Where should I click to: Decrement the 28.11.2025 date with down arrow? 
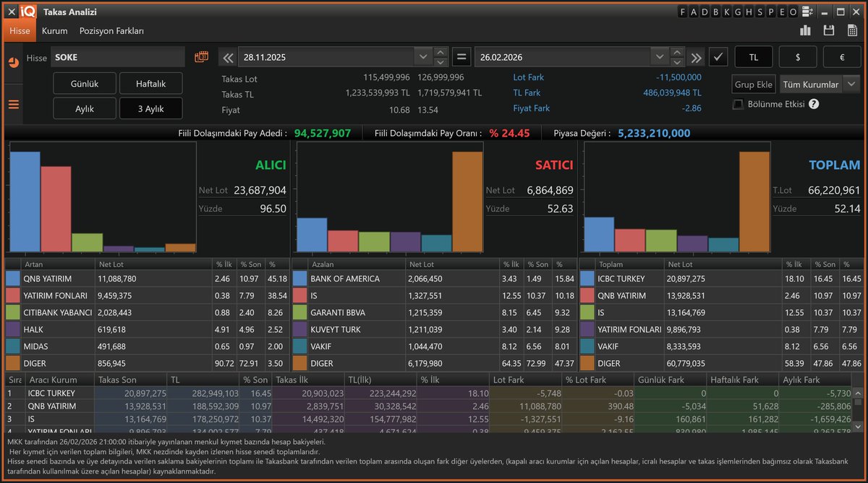pyautogui.click(x=441, y=62)
